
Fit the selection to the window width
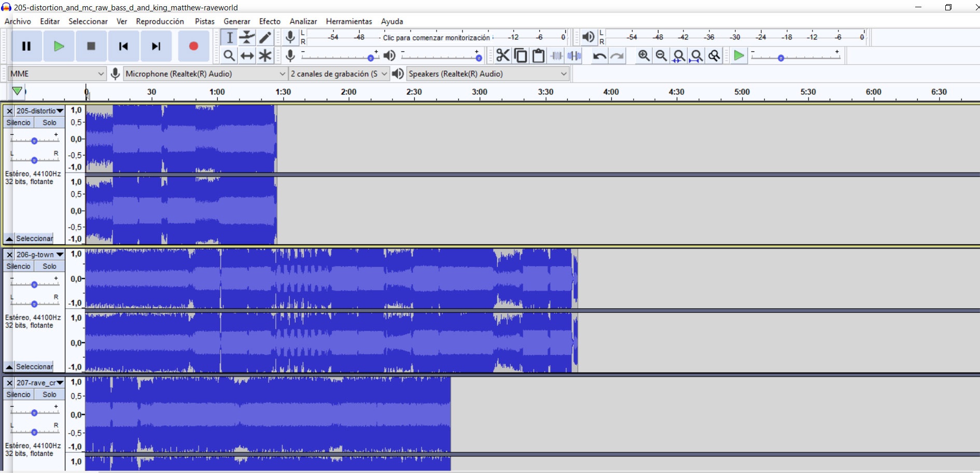click(679, 55)
